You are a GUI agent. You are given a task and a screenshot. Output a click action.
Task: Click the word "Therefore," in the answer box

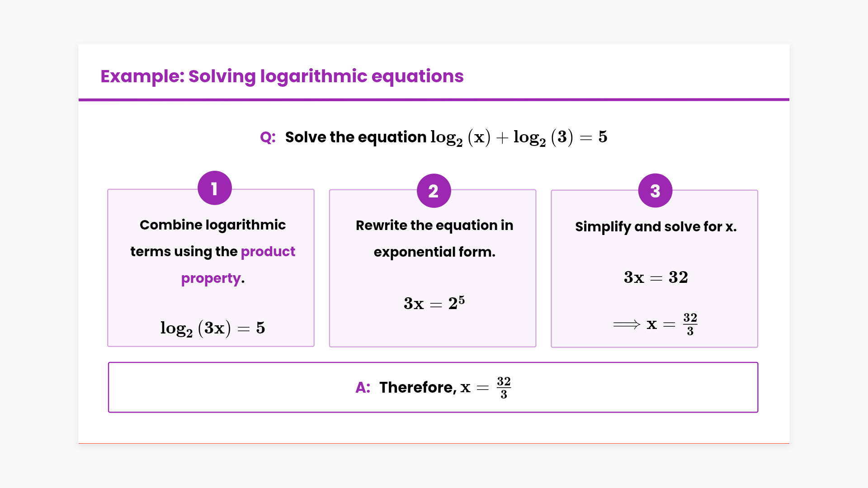[x=418, y=388]
